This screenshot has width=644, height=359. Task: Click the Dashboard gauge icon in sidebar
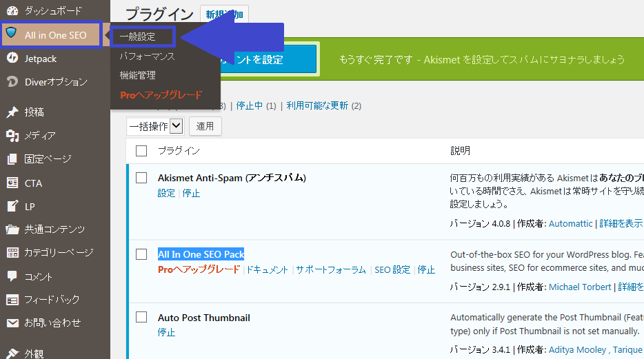click(x=12, y=11)
